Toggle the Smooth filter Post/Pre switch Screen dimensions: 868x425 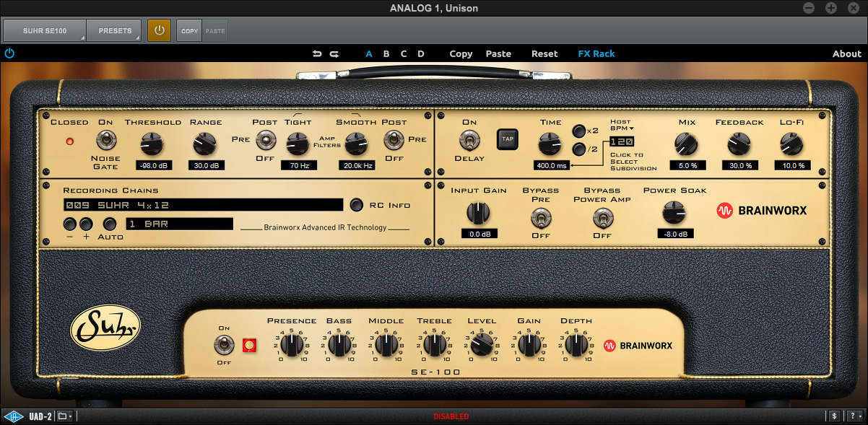pos(394,140)
